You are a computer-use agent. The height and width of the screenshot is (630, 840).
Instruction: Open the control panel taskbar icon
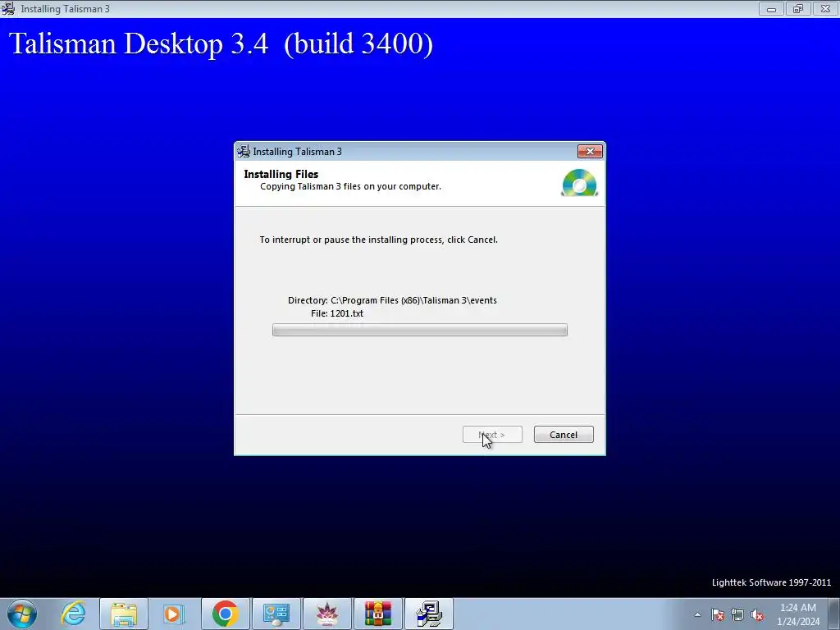tap(276, 614)
